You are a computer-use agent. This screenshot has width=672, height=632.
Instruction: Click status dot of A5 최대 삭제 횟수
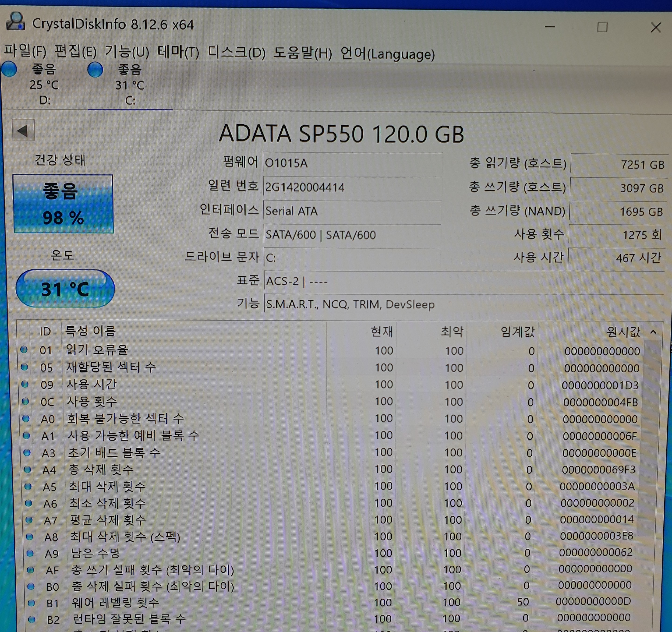click(x=28, y=486)
